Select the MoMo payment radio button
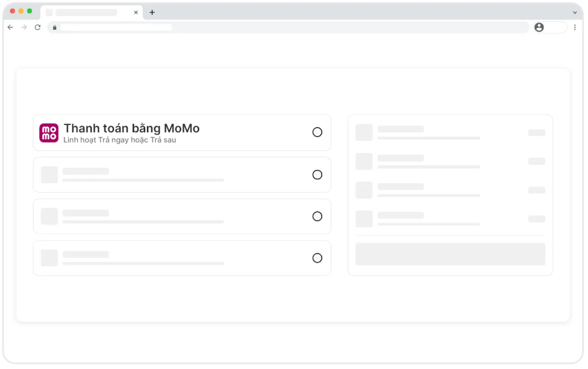 tap(317, 132)
